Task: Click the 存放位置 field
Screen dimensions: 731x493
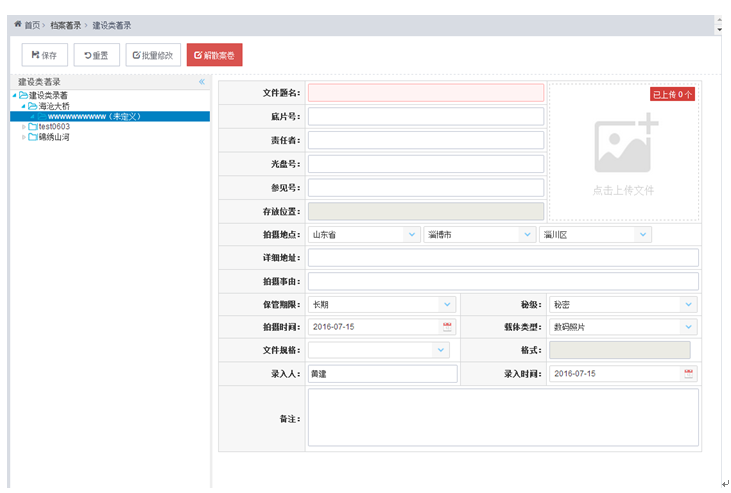Action: click(x=426, y=211)
